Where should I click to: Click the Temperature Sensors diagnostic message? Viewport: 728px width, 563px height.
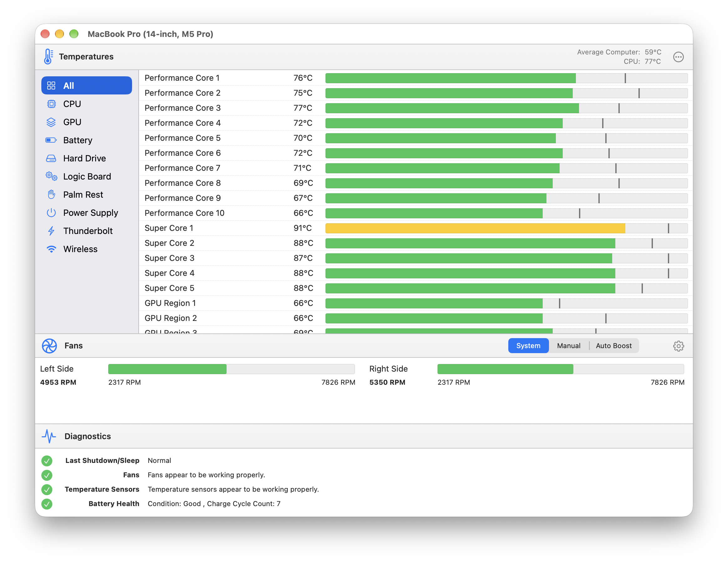[233, 489]
